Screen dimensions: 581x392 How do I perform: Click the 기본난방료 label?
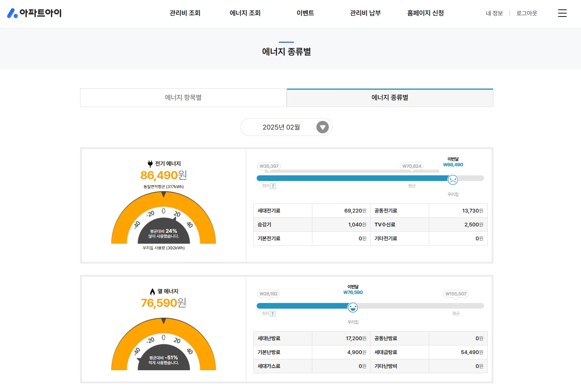pyautogui.click(x=269, y=352)
